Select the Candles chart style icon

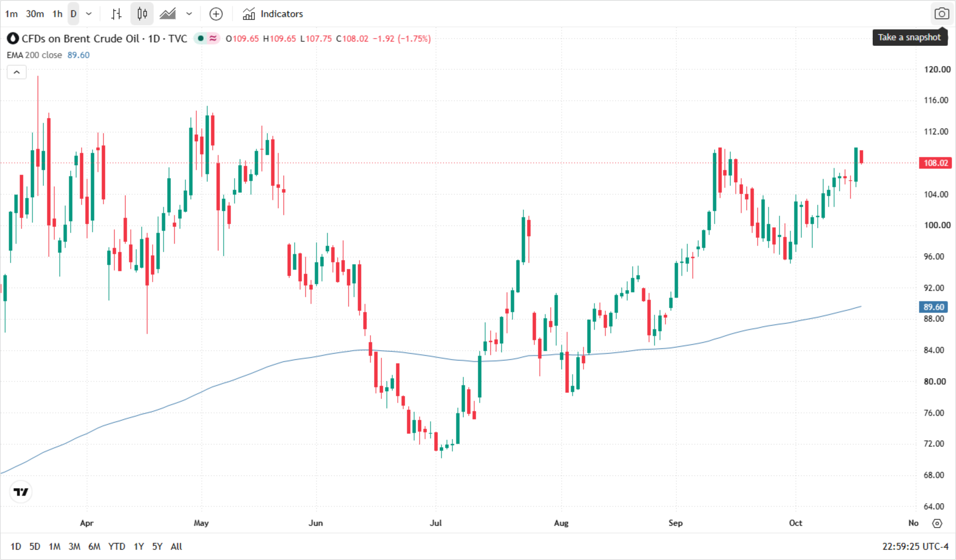click(142, 14)
